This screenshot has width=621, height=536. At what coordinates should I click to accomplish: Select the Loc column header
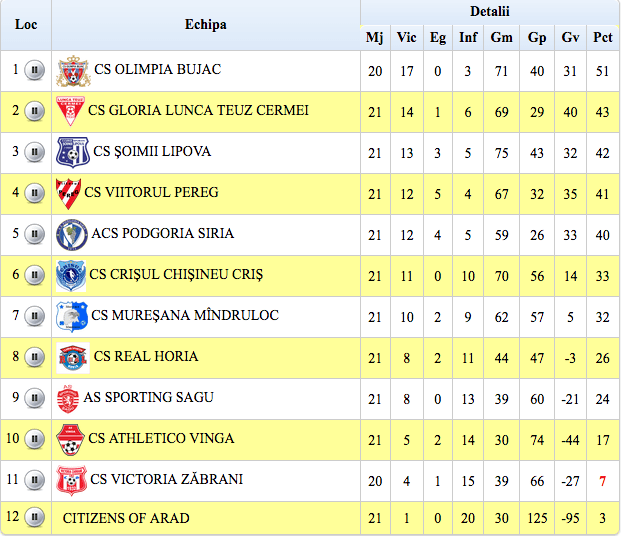(x=26, y=25)
